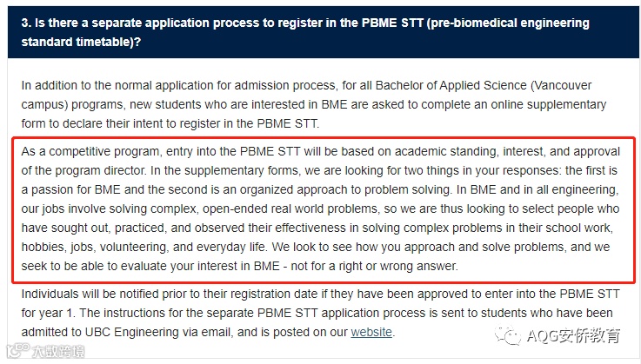
Task: Click the words "open-ended real world problems"
Action: pos(290,208)
